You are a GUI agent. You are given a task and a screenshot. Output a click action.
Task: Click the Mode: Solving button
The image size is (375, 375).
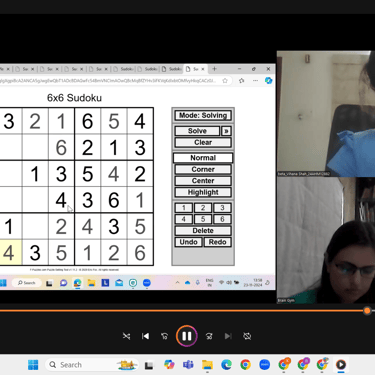pos(203,115)
